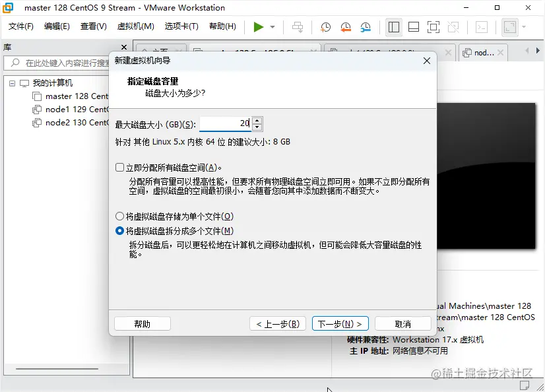Select 我的计算机 in library tree
Viewport: 545px width, 392px height.
(x=53, y=83)
